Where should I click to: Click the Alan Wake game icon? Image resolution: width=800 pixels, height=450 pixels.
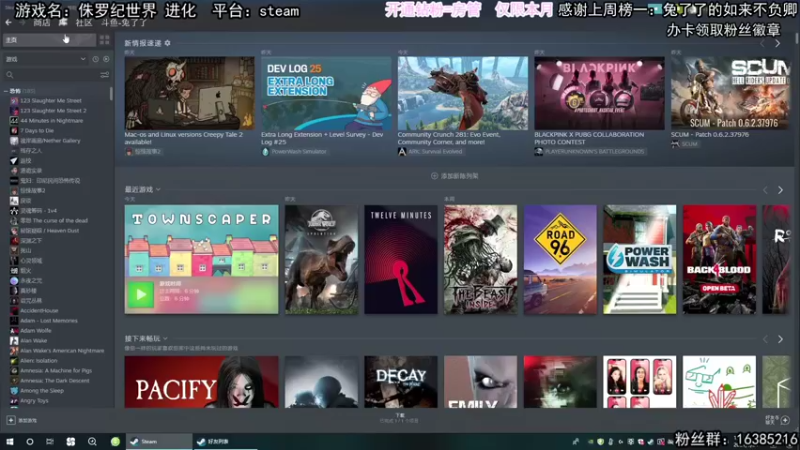pos(14,340)
